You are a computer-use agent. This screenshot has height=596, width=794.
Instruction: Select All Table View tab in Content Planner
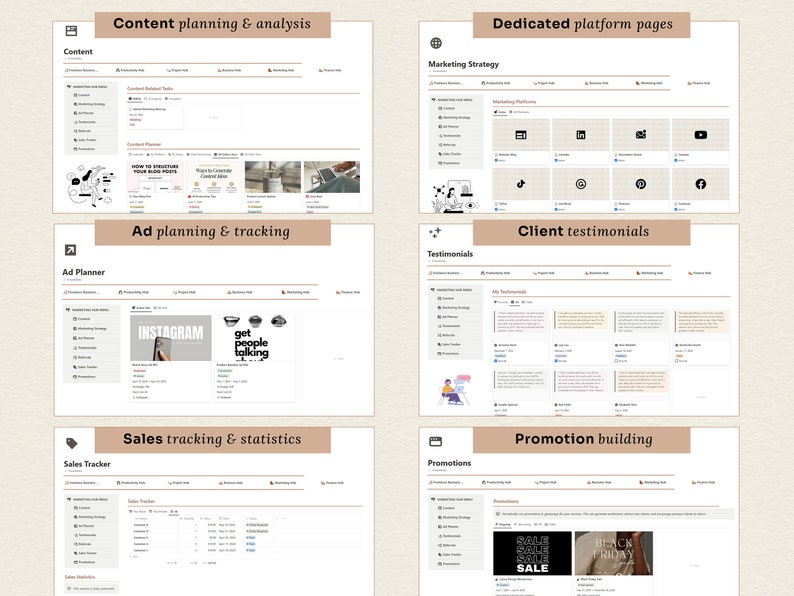(251, 154)
